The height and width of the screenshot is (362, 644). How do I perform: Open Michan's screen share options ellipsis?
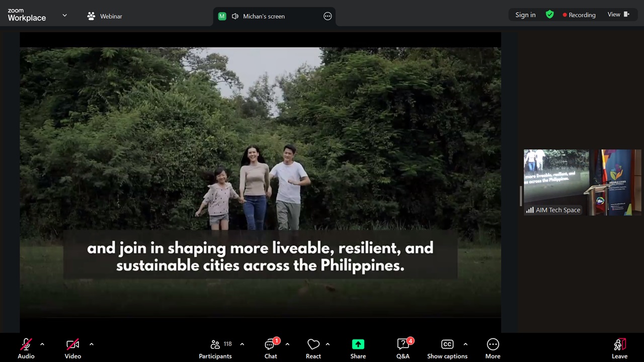(x=328, y=16)
